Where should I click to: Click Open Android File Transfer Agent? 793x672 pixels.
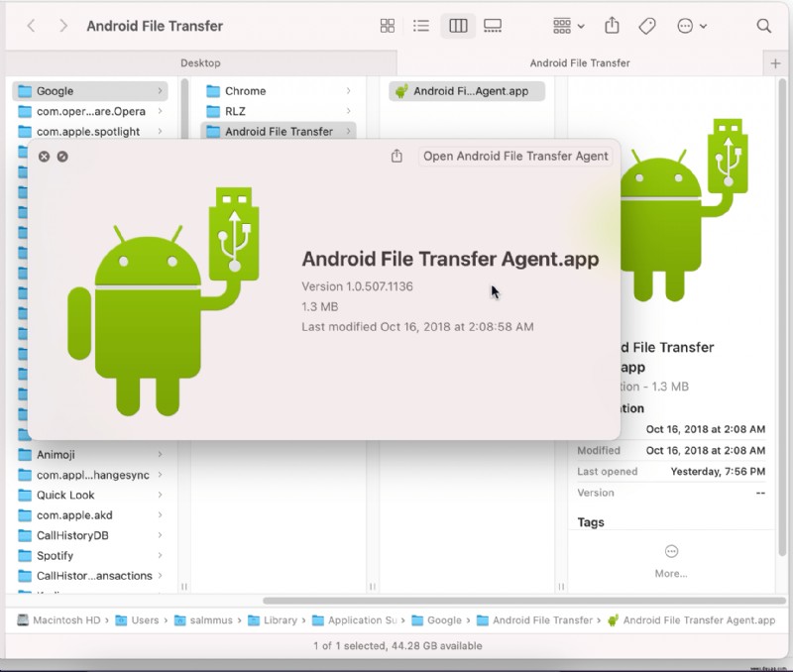click(515, 157)
